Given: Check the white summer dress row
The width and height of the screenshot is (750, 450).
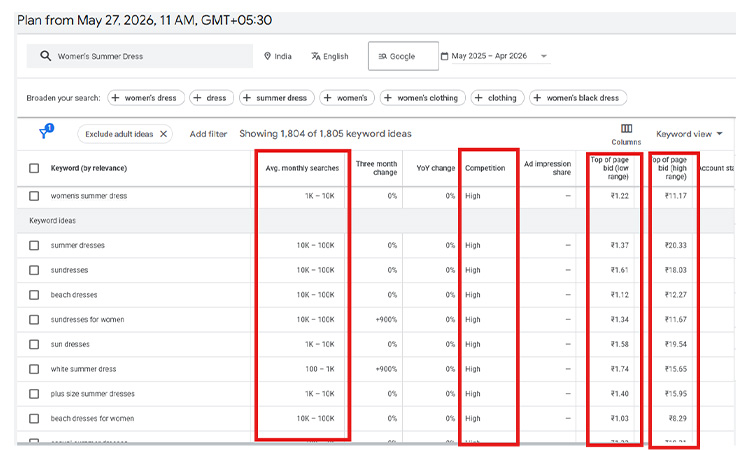Looking at the screenshot, I should [34, 369].
